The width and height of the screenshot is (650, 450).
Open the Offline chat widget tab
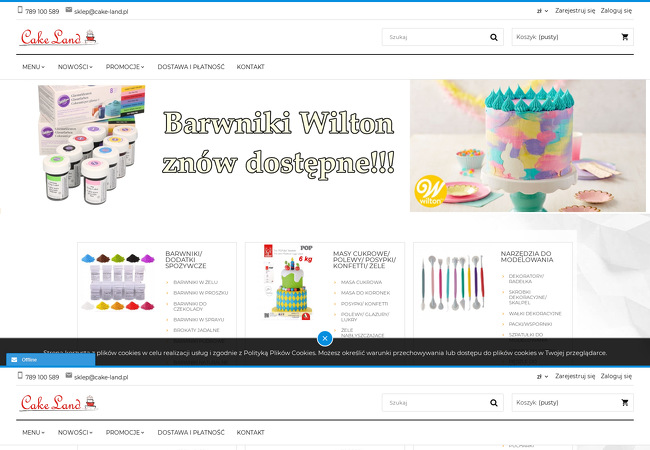coord(51,360)
